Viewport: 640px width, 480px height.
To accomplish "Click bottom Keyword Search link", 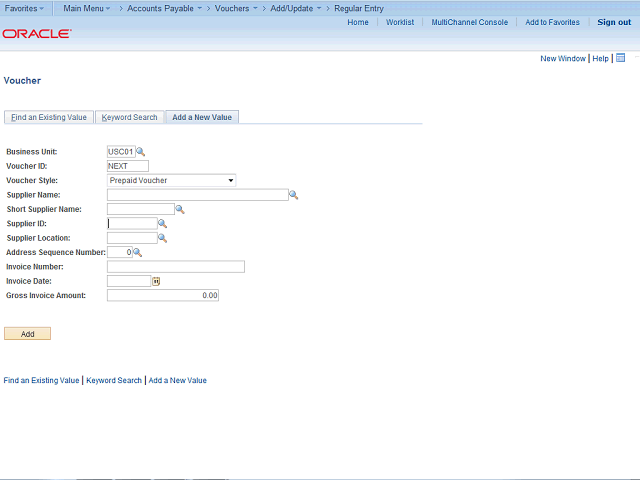I will coord(114,380).
